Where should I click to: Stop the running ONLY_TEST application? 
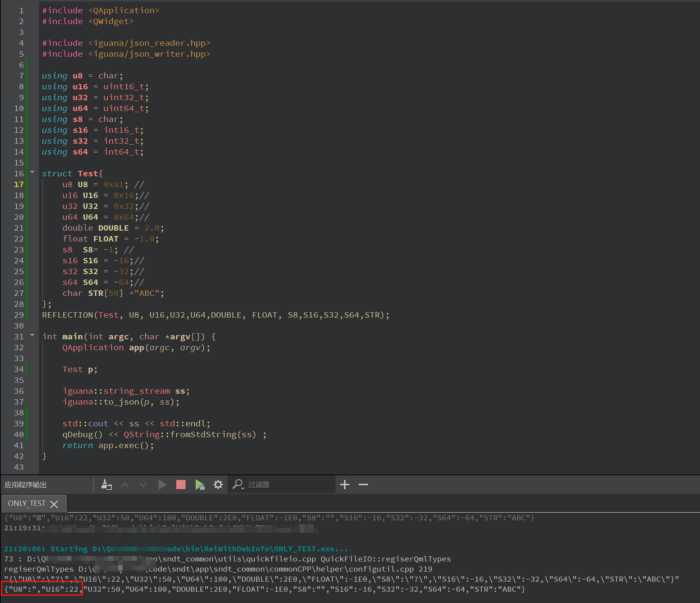[x=181, y=484]
